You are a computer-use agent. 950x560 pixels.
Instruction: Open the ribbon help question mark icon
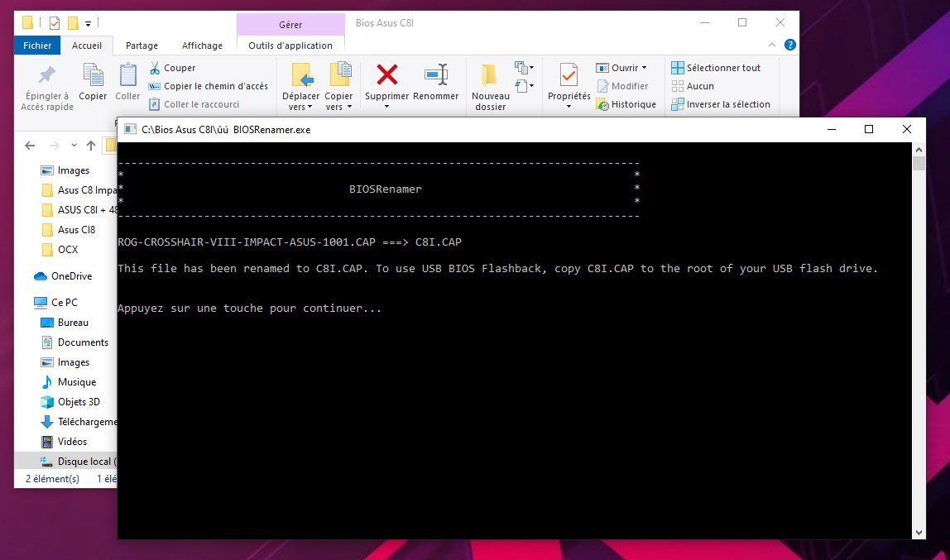coord(790,45)
